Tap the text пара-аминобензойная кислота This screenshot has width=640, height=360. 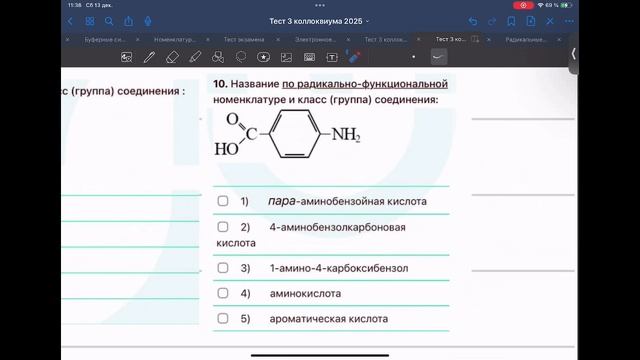click(x=347, y=201)
